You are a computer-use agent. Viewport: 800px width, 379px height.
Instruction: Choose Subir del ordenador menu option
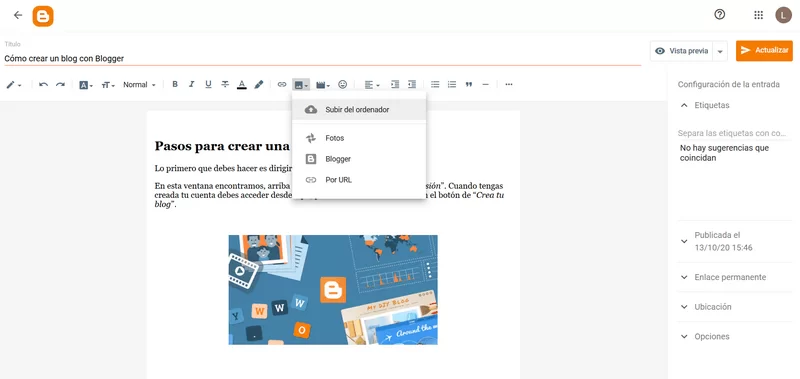point(359,110)
